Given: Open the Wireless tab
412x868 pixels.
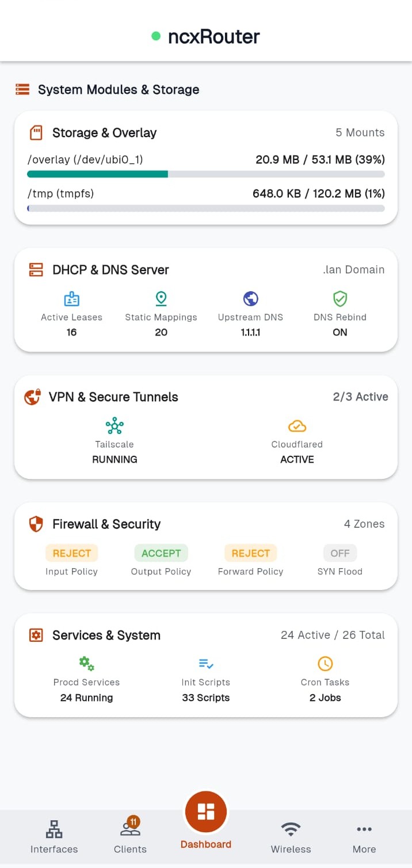Looking at the screenshot, I should [291, 836].
